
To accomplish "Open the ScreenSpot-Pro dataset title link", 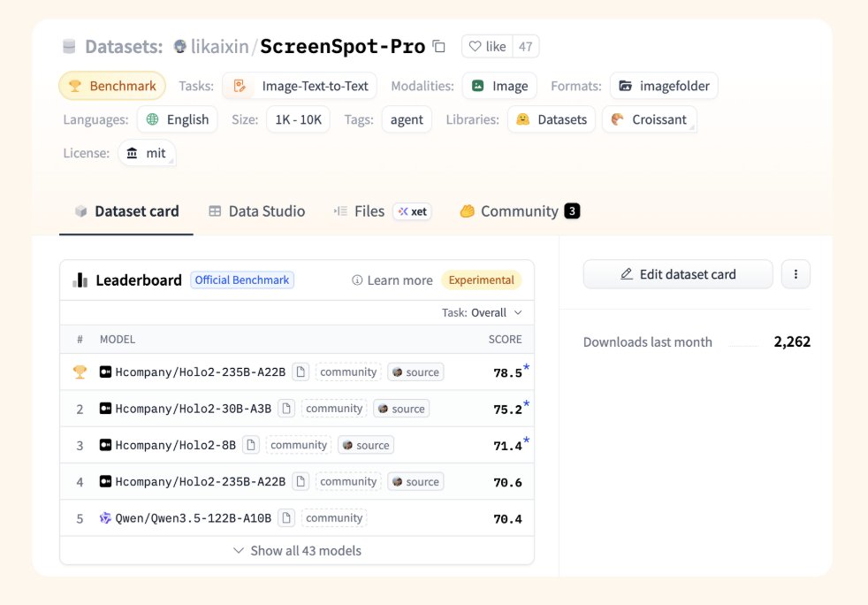I will tap(343, 47).
